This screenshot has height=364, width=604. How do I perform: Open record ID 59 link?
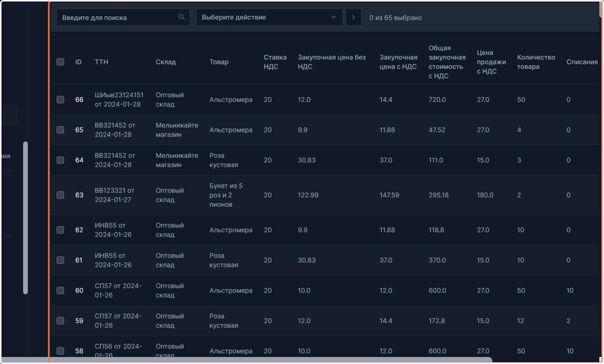(80, 321)
